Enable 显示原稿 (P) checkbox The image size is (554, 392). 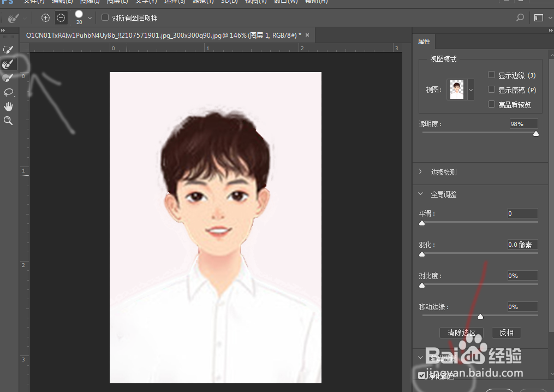point(491,90)
